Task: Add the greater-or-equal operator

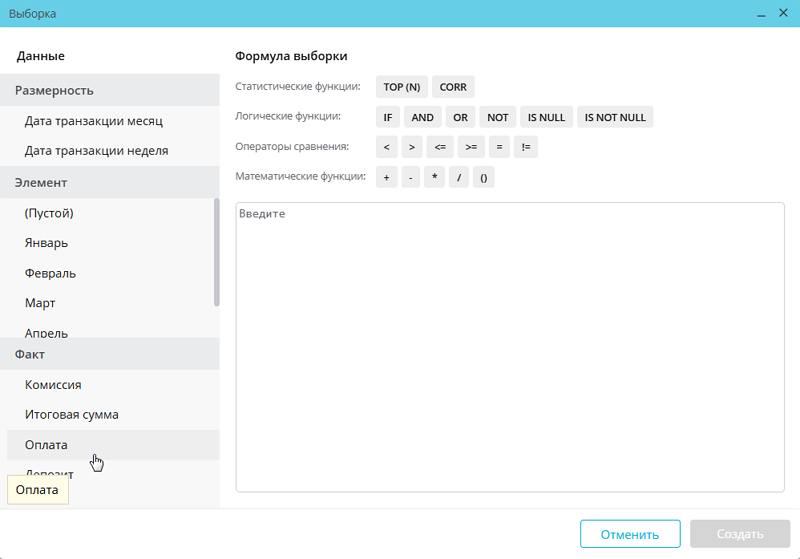Action: (471, 147)
